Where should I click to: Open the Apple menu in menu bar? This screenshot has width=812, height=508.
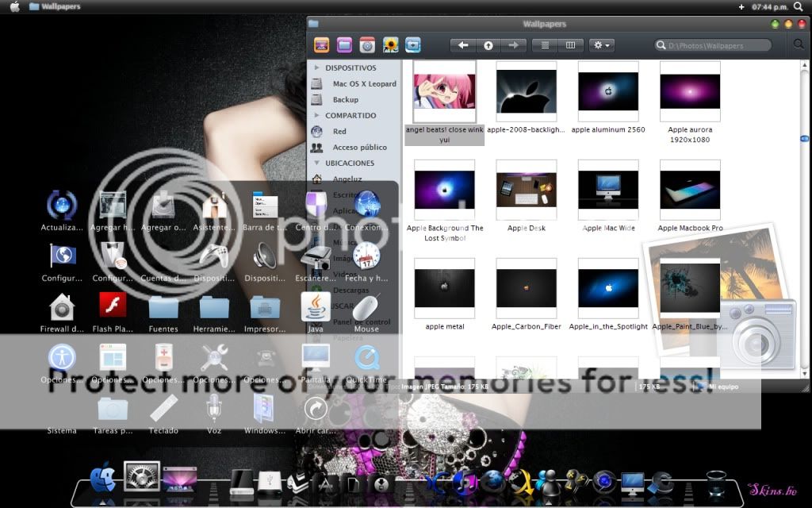(14, 6)
